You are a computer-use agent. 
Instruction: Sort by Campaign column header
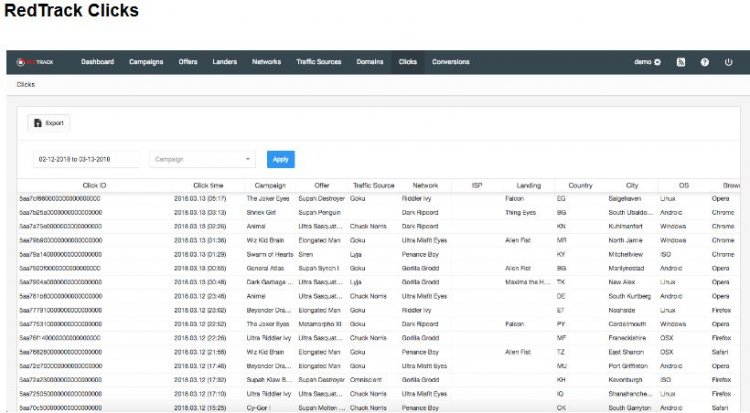pyautogui.click(x=270, y=186)
